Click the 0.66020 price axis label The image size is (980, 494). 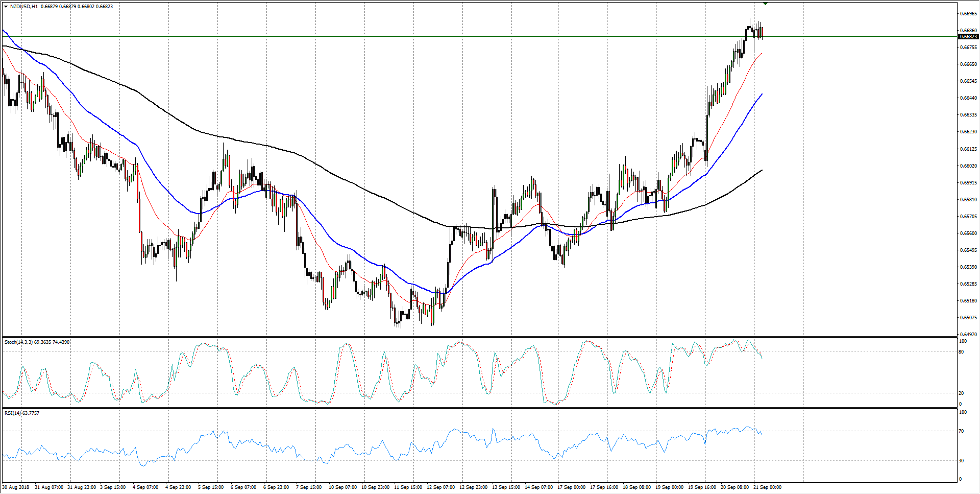click(x=968, y=166)
